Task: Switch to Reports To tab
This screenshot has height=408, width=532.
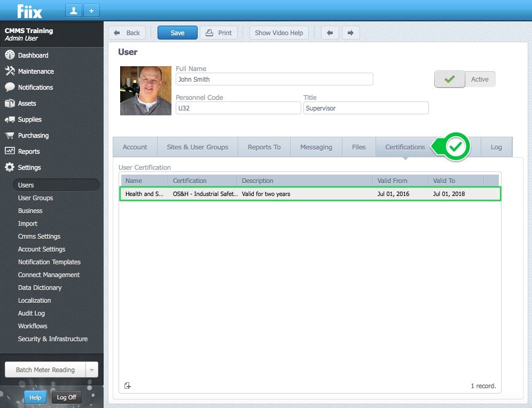Action: [x=264, y=147]
